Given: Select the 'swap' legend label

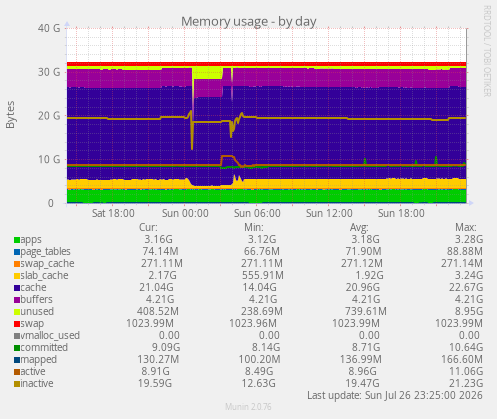Looking at the screenshot, I should coord(32,324).
